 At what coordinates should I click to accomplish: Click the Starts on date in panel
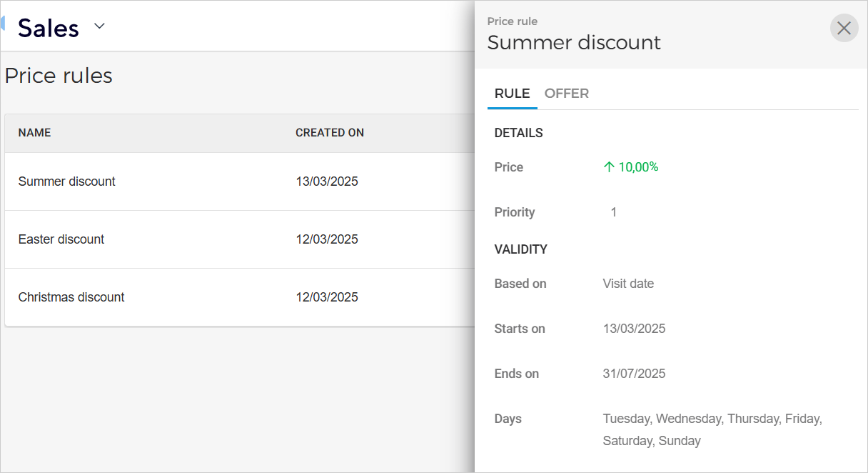pyautogui.click(x=634, y=329)
